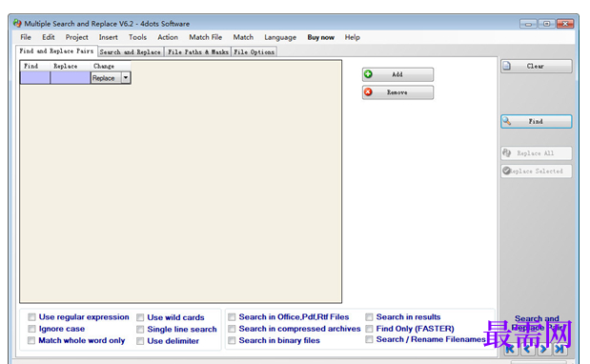Click the Add button

(397, 74)
